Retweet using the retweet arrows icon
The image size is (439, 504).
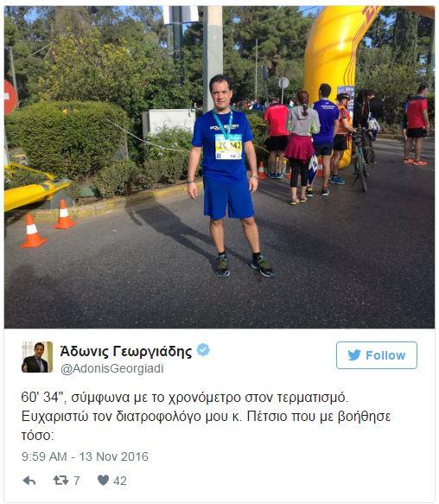[x=60, y=480]
